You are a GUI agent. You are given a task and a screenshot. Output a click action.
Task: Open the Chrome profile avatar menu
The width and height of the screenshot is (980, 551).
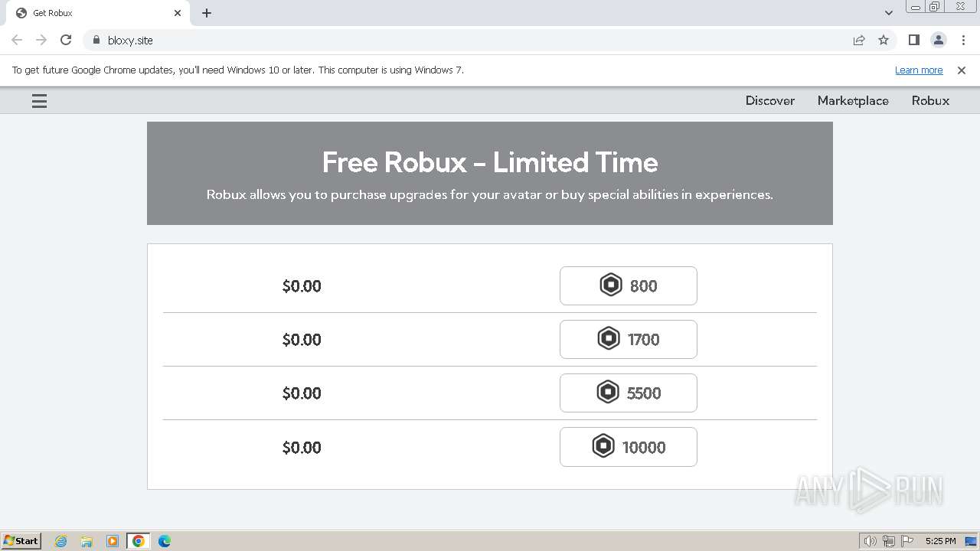pyautogui.click(x=938, y=40)
